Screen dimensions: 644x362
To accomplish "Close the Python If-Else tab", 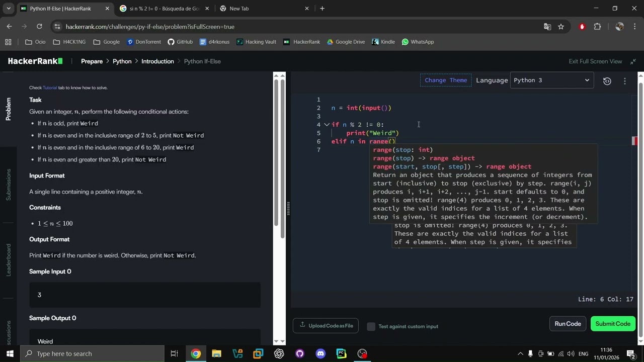I will point(107,9).
